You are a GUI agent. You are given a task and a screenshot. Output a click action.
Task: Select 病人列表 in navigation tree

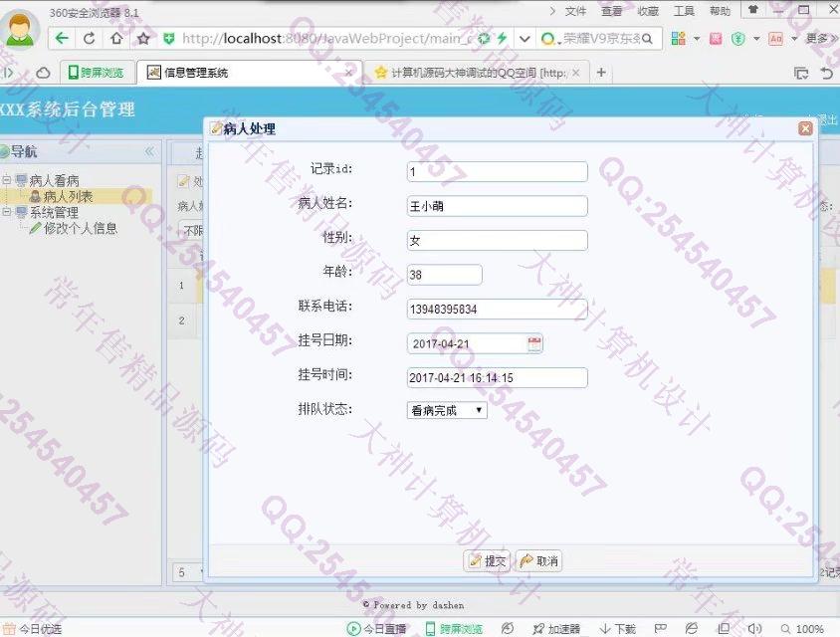[68, 197]
